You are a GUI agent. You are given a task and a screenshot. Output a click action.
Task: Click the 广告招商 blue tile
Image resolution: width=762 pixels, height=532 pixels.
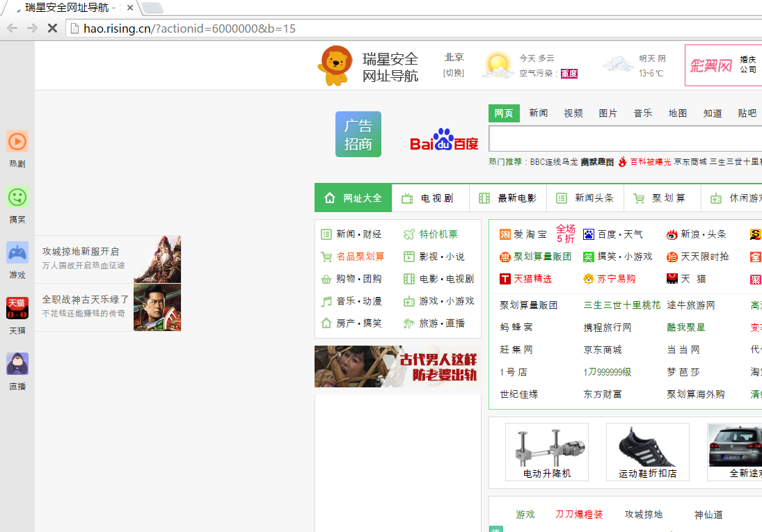pos(358,134)
